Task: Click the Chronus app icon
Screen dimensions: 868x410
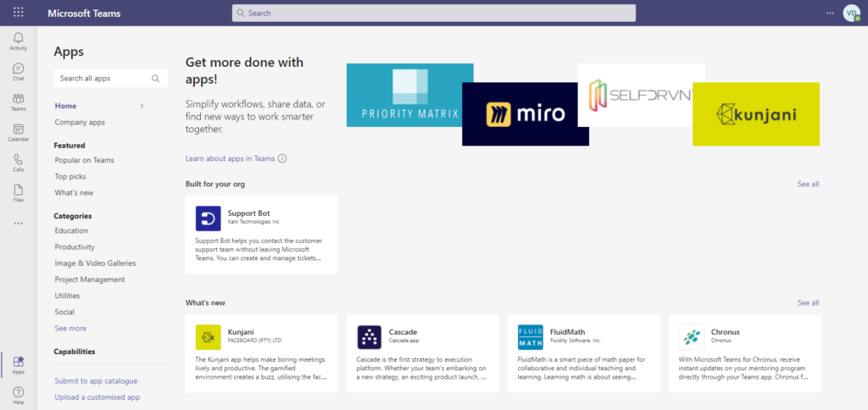Action: coord(692,337)
